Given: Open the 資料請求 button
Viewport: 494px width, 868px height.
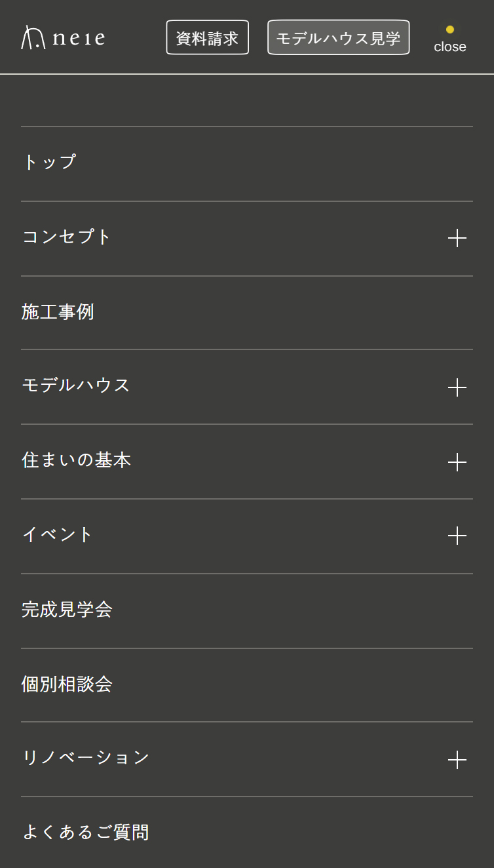Looking at the screenshot, I should [x=207, y=37].
